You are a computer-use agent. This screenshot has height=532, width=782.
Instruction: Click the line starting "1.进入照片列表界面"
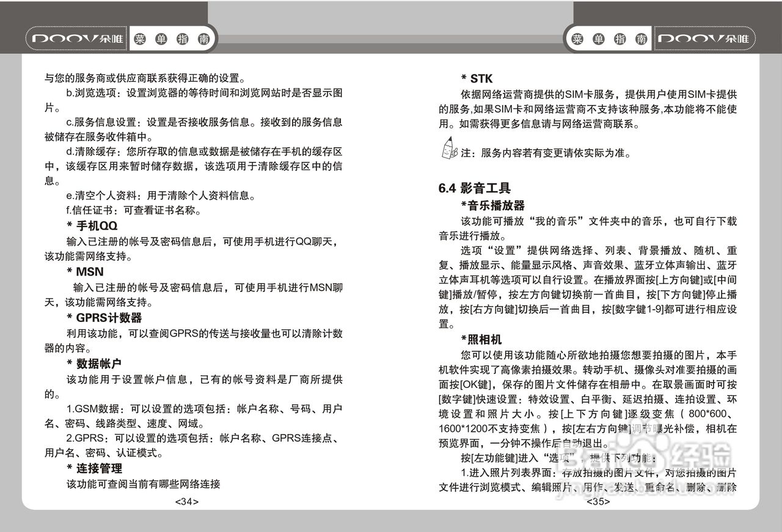coord(599,473)
